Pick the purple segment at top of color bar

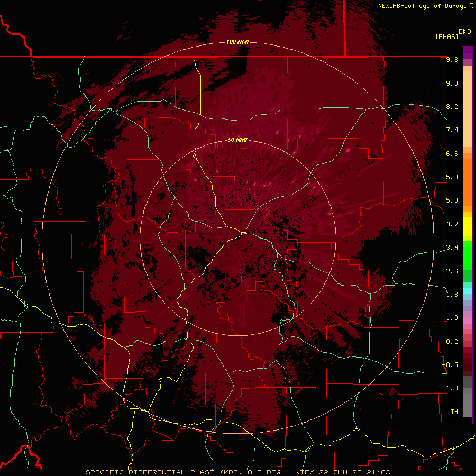point(467,53)
